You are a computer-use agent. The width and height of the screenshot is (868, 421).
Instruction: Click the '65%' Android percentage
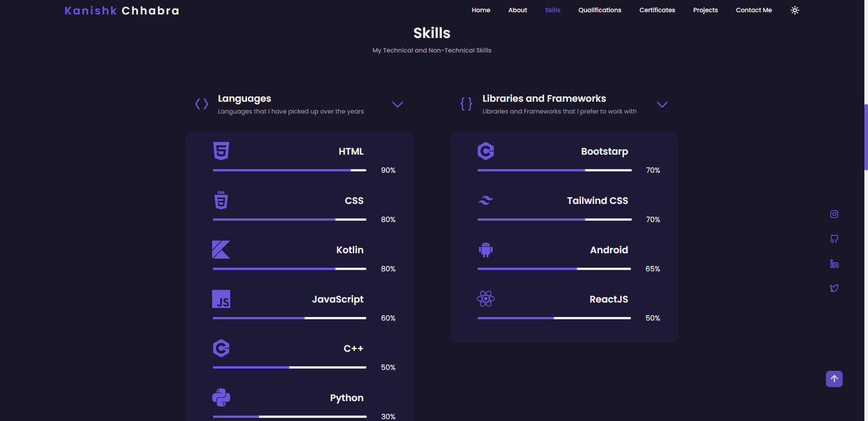tap(653, 269)
